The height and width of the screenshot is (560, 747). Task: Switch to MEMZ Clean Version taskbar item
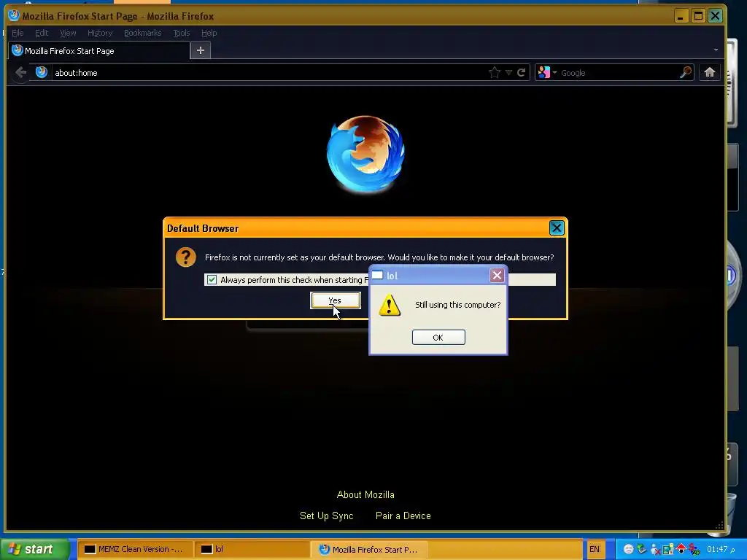(135, 549)
